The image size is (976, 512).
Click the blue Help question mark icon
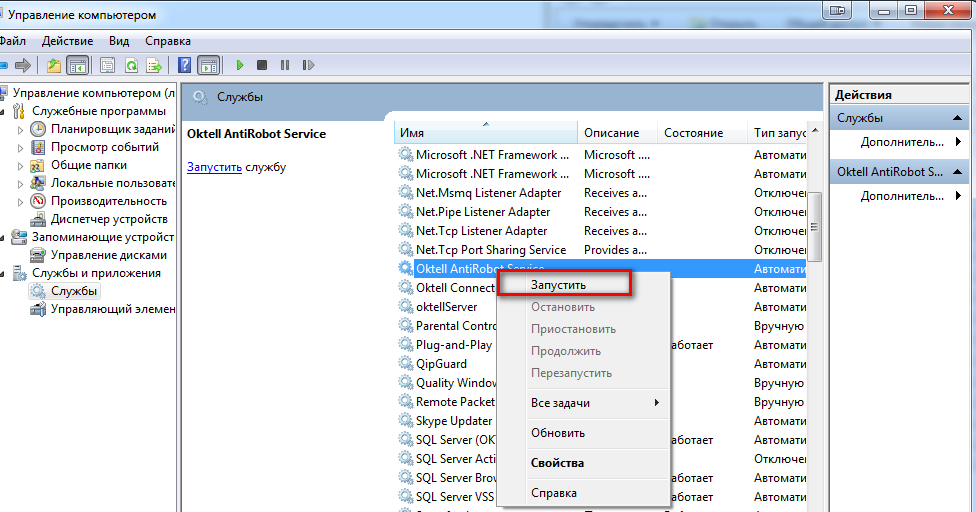[x=184, y=65]
